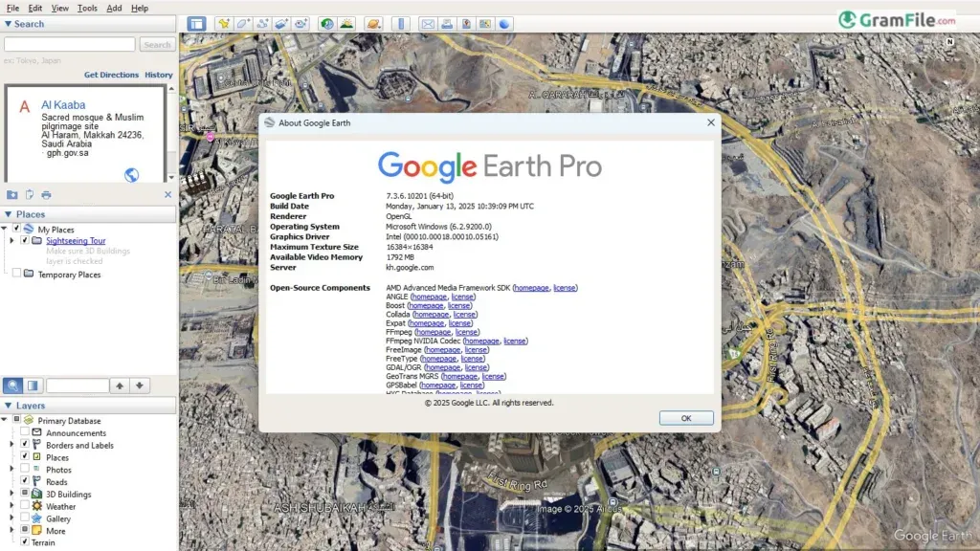Open the Get Directions link
Screen dimensions: 980x551
tap(111, 75)
